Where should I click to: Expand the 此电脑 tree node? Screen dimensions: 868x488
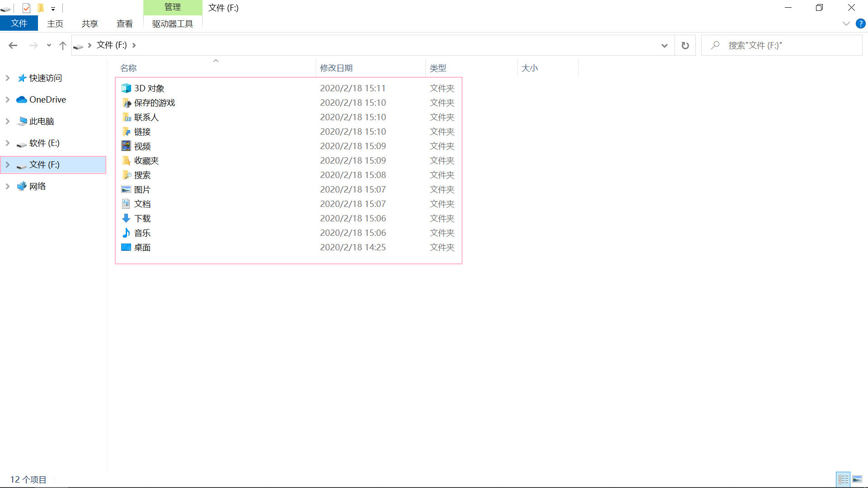click(x=8, y=121)
